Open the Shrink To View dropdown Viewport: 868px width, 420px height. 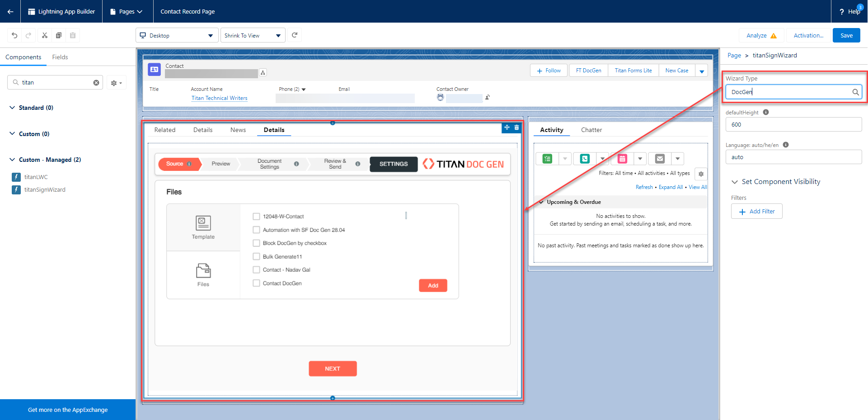(x=253, y=35)
